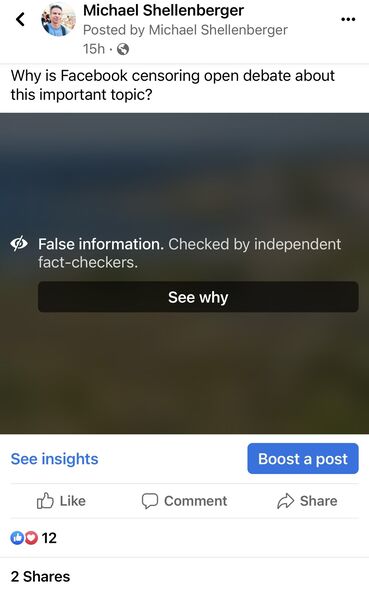Open the three-dot post options menu
The height and width of the screenshot is (600, 369).
348,19
